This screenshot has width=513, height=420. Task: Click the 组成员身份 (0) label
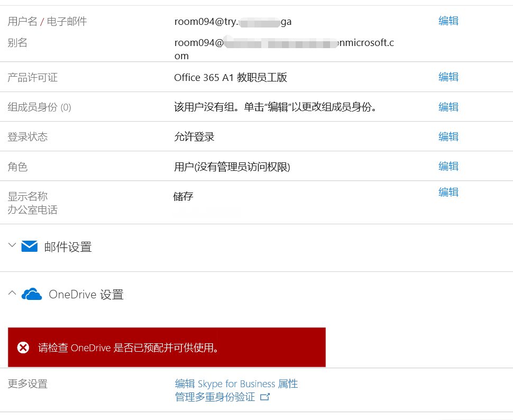coord(39,107)
